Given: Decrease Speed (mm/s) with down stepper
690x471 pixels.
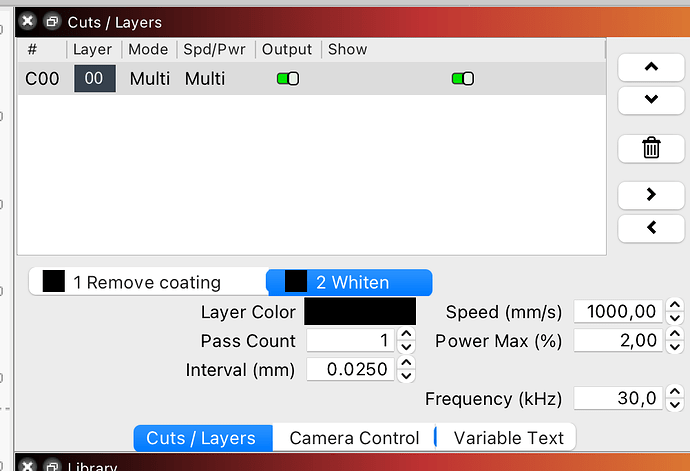Looking at the screenshot, I should pyautogui.click(x=675, y=318).
